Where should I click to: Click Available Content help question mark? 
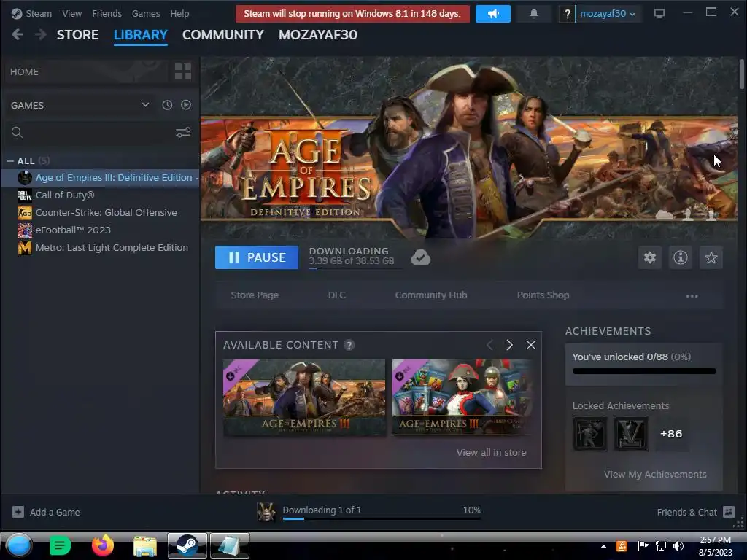coord(349,345)
